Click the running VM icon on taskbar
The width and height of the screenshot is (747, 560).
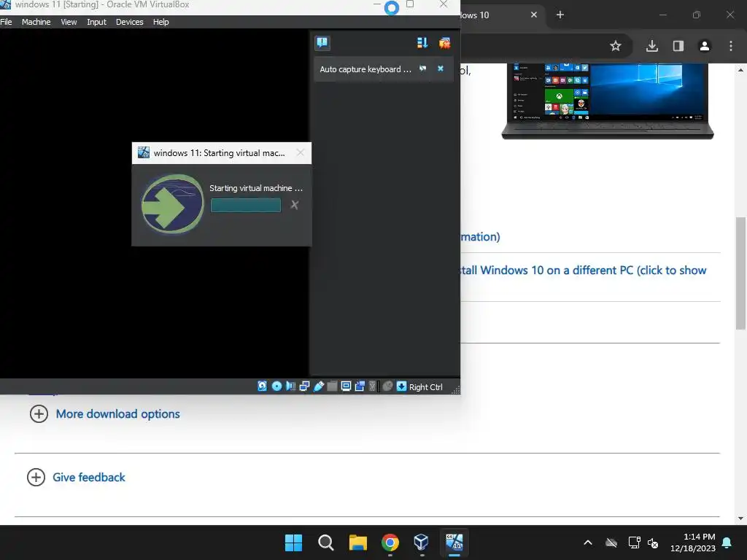click(454, 542)
